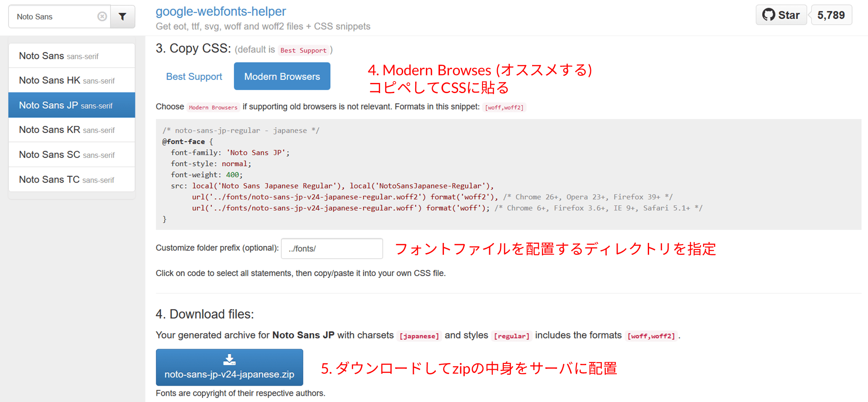Viewport: 868px width, 402px height.
Task: Open the google-webfonts-helper title link
Action: tap(221, 11)
